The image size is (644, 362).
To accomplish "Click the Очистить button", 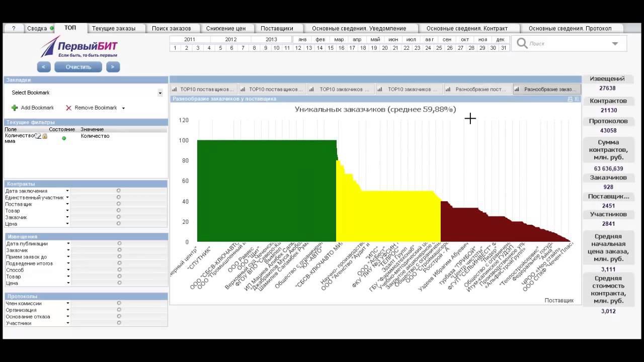I will 78,67.
